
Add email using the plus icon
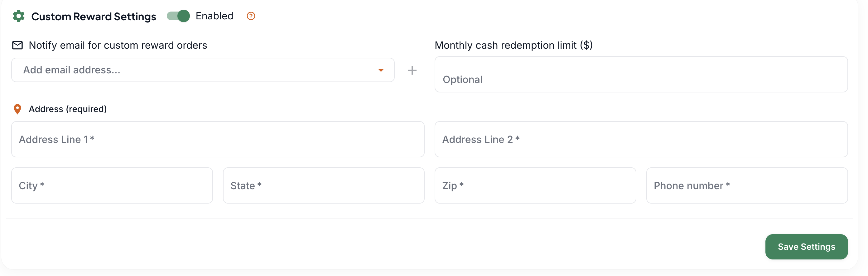pyautogui.click(x=412, y=70)
